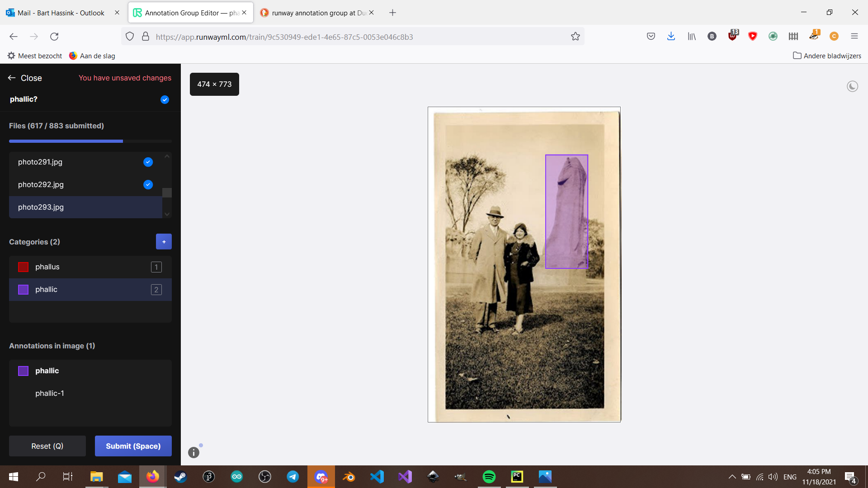Open File Explorer from taskbar

(96, 477)
